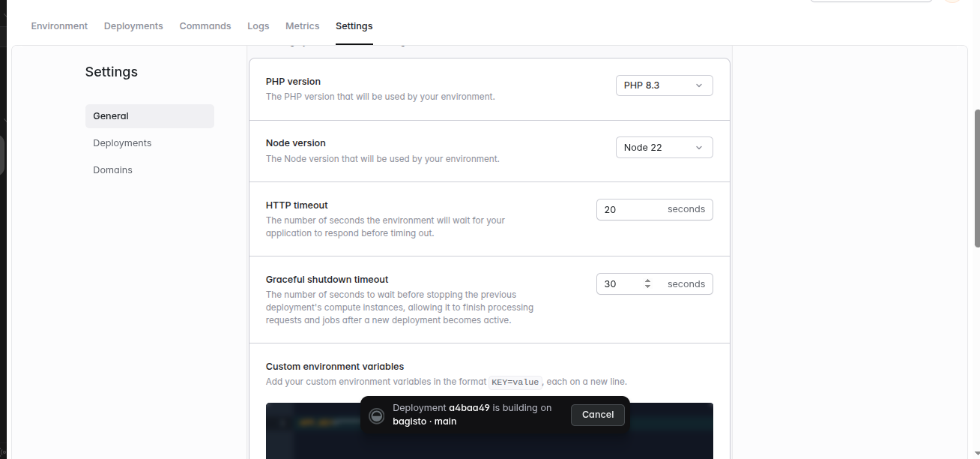This screenshot has height=459, width=980.
Task: Open the Metrics tab
Action: point(303,26)
